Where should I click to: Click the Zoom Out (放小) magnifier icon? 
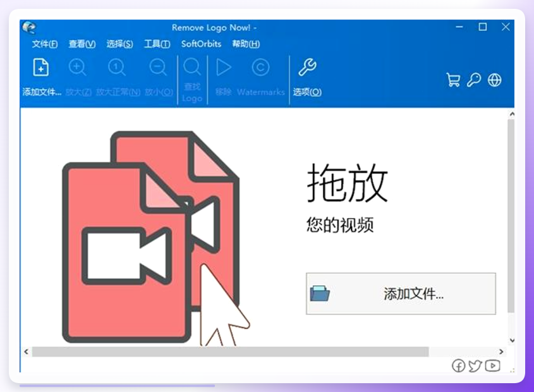coord(158,67)
